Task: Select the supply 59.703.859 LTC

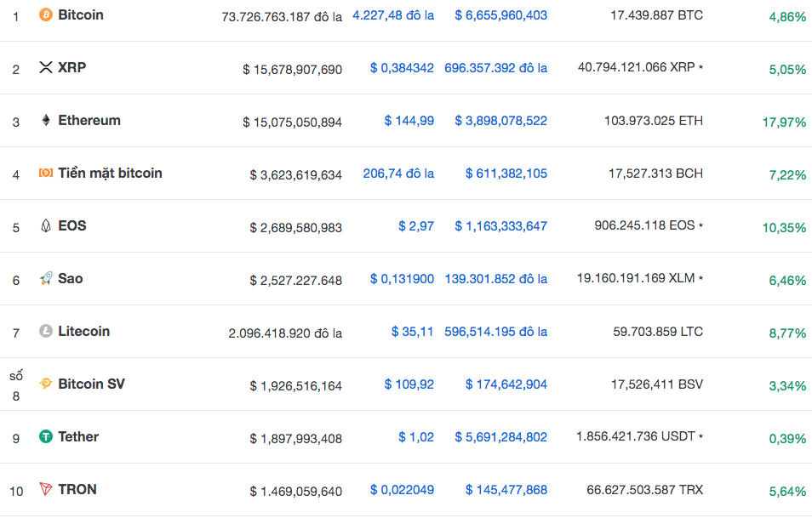Action: 658,332
